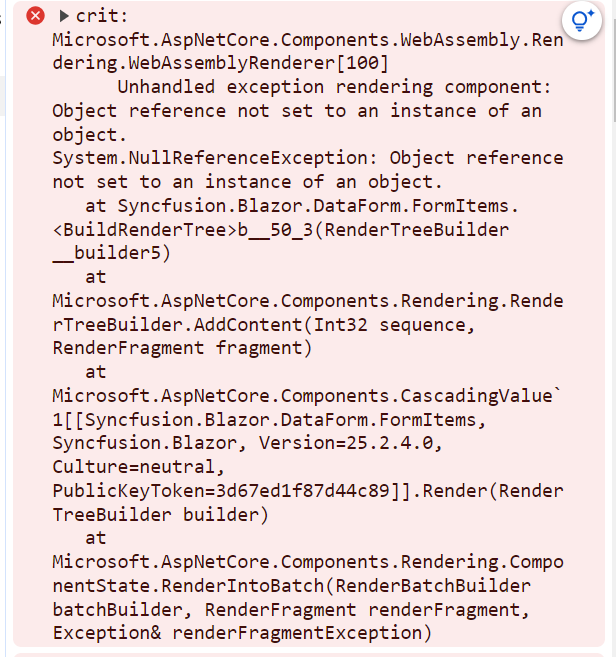Click the Version=25.2.4.0 text
The height and width of the screenshot is (657, 616).
point(350,443)
